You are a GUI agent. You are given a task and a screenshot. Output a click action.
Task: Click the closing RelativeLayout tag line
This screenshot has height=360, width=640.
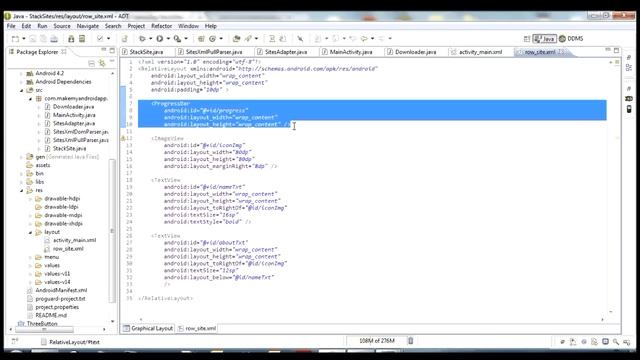(x=166, y=298)
